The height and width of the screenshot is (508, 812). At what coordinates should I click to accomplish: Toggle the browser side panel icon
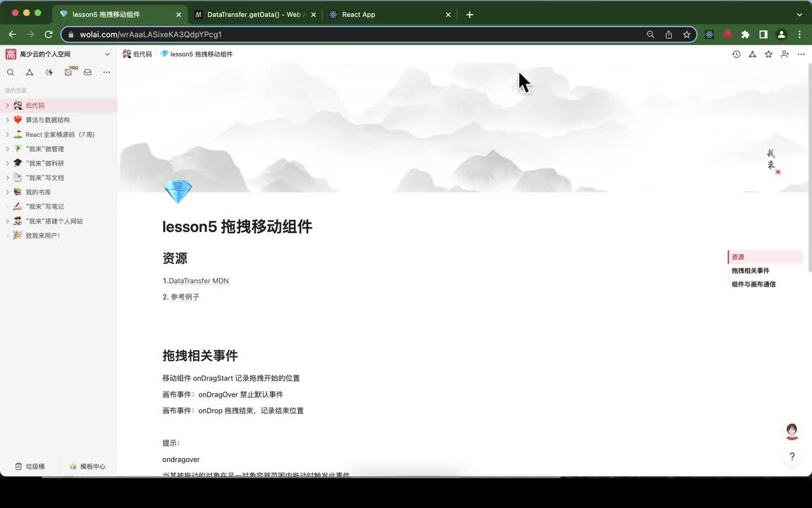tap(763, 34)
